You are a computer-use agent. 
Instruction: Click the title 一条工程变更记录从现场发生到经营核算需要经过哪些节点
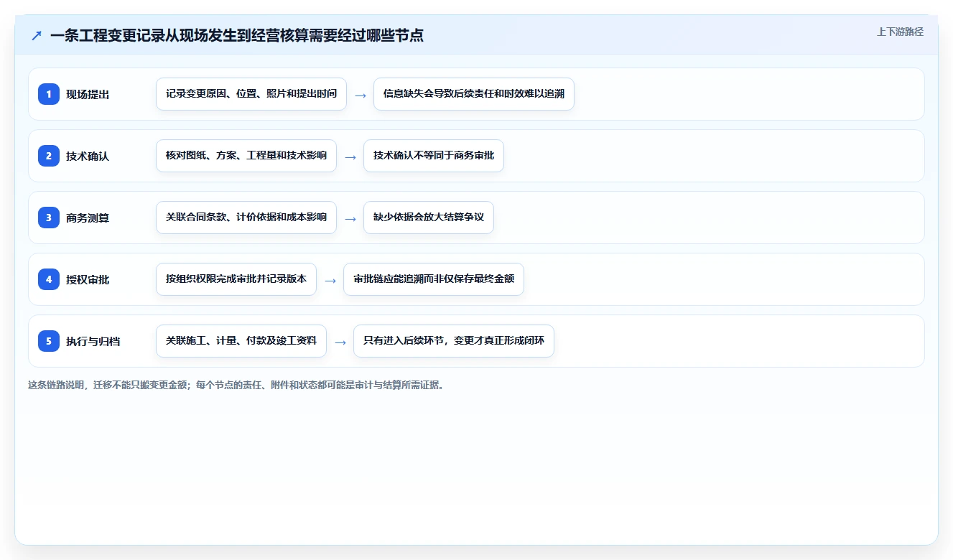point(237,35)
